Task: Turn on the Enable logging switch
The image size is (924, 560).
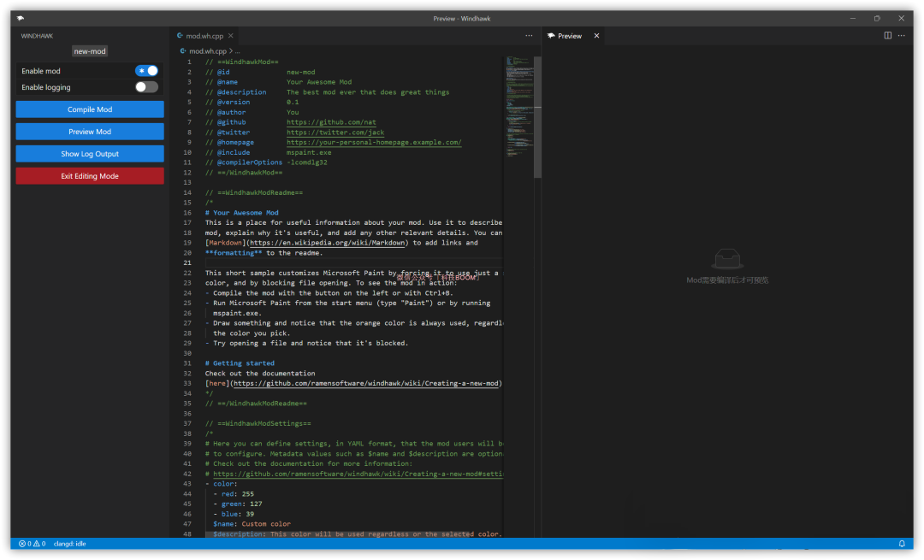Action: 146,87
